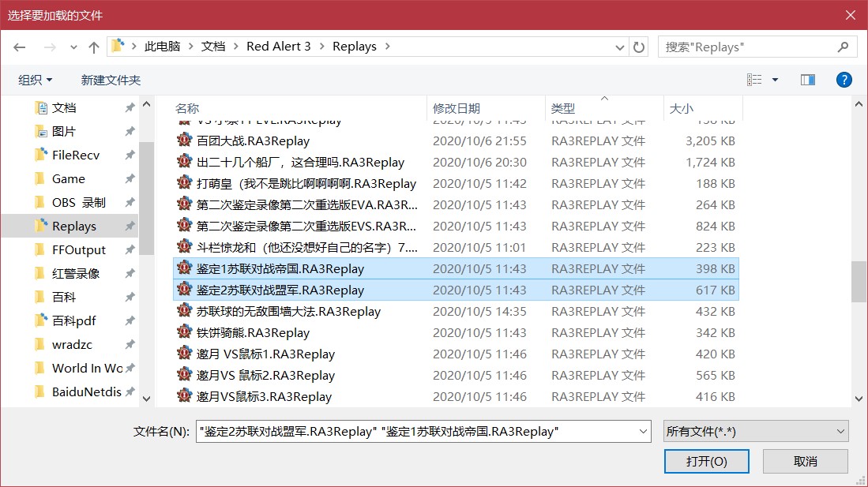Image resolution: width=868 pixels, height=487 pixels.
Task: Toggle the preview pane icon
Action: pos(808,80)
